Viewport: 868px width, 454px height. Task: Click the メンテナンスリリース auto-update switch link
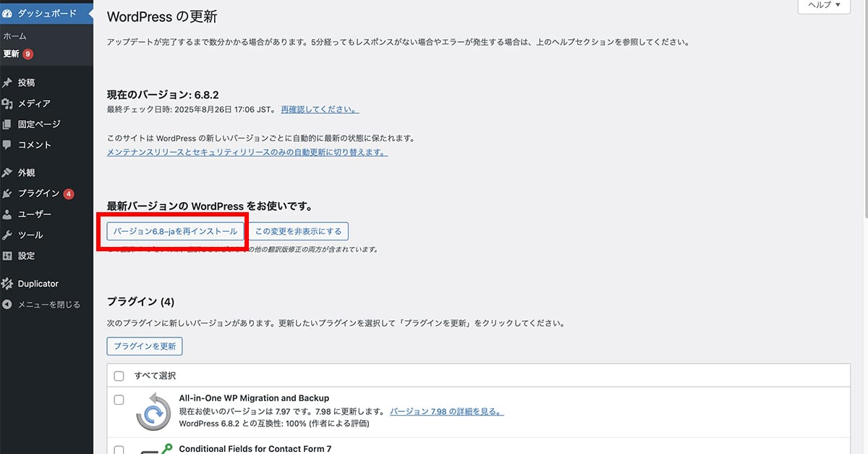click(x=247, y=153)
